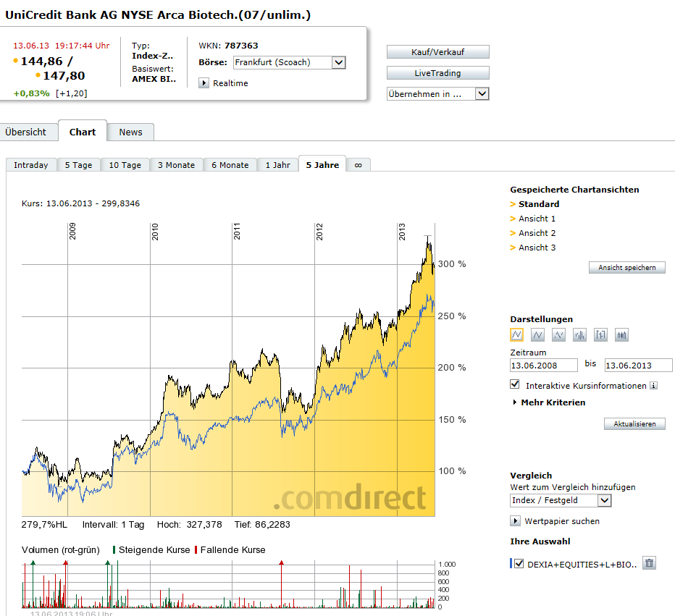Open the Börse Frankfurt (Scoach) dropdown
The height and width of the screenshot is (616, 675).
338,63
